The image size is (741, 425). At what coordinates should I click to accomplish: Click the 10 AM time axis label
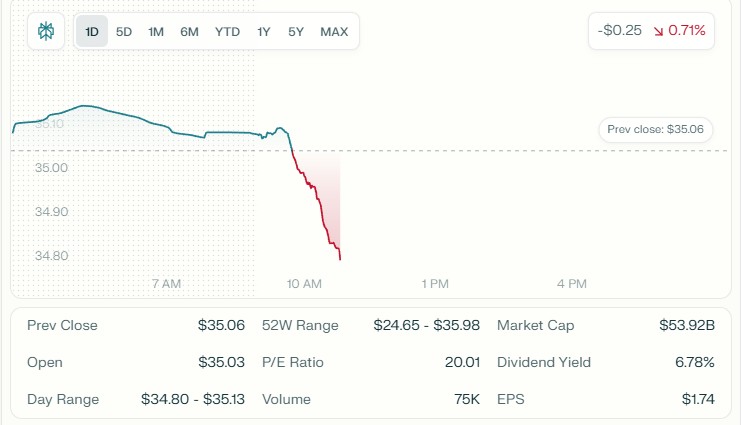(304, 284)
